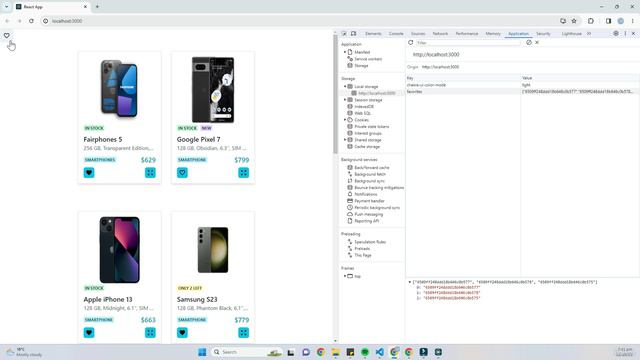Toggle favorite heart on Samsung S23 card
This screenshot has width=640, height=360.
[182, 333]
